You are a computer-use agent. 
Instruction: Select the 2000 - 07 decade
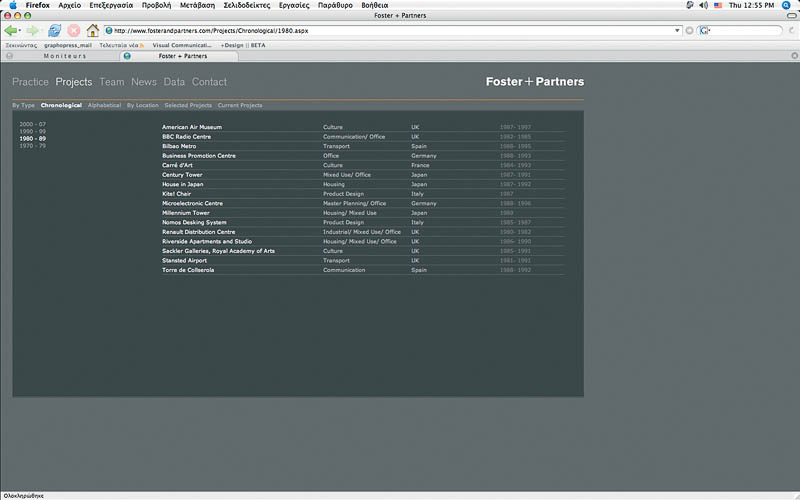coord(33,124)
